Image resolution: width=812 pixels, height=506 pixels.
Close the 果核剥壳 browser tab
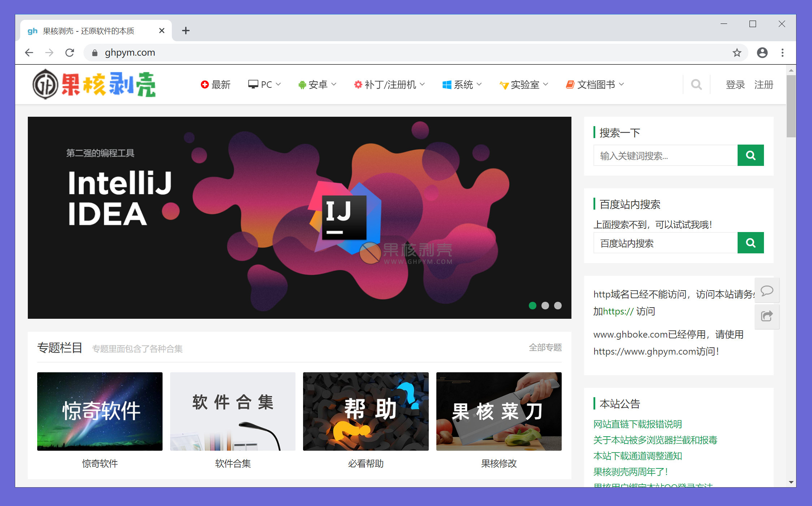click(162, 31)
